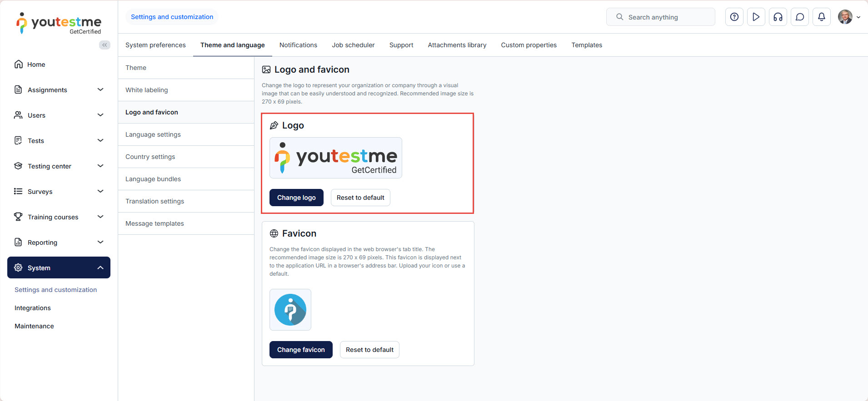Click the help question mark icon
868x401 pixels.
[x=734, y=17]
